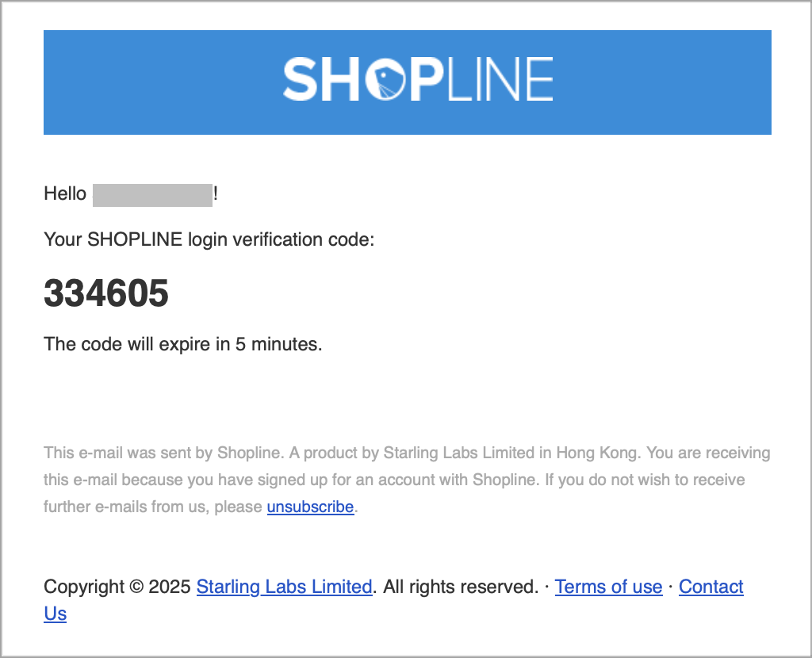Click the redacted recipient name after Hello
The height and width of the screenshot is (658, 812).
[x=152, y=195]
